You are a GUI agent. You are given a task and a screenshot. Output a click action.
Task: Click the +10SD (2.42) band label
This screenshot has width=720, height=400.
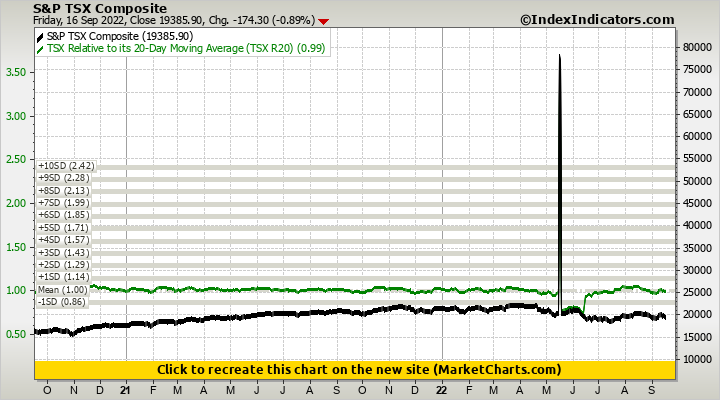point(66,166)
